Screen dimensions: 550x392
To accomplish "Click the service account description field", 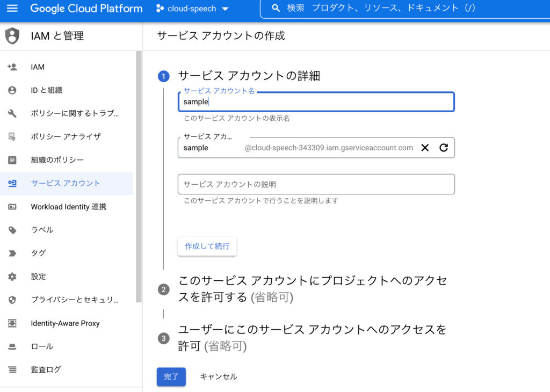I will click(x=316, y=184).
